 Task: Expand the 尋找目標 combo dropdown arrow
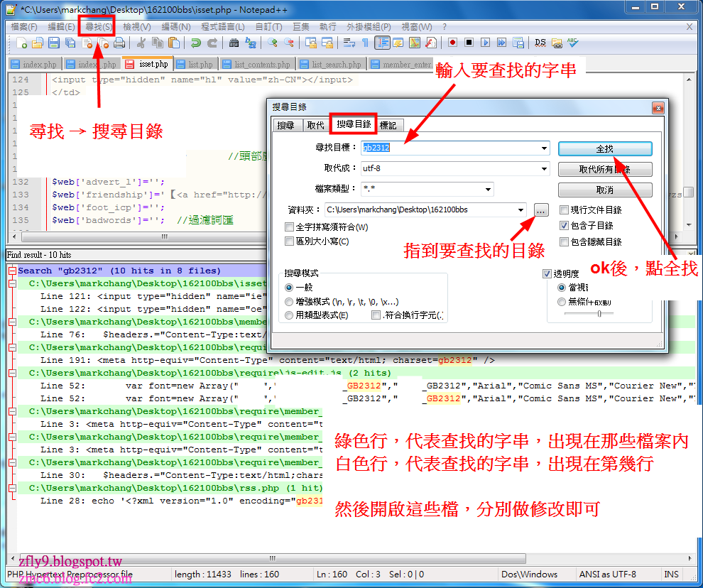point(544,148)
